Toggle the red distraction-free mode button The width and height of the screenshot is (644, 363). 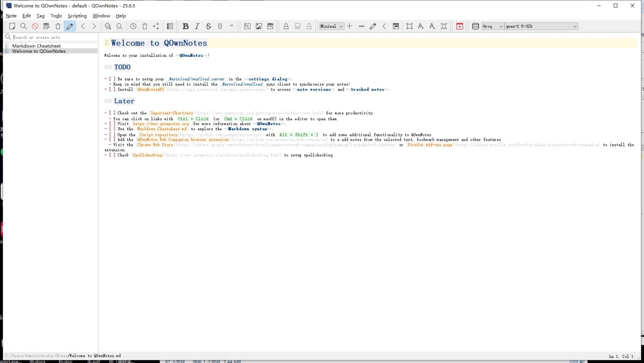click(x=459, y=26)
